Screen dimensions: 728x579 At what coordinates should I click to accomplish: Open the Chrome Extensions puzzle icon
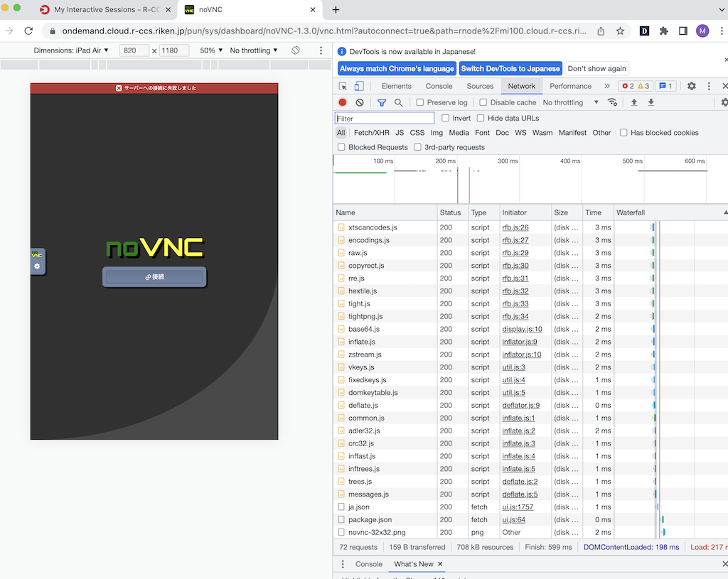663,31
